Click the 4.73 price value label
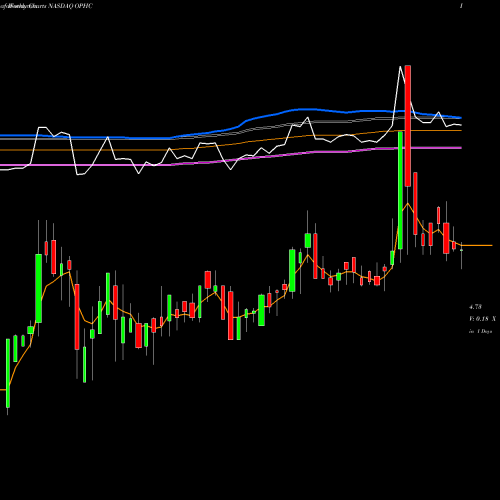Image resolution: width=500 pixels, height=500 pixels. click(x=475, y=307)
